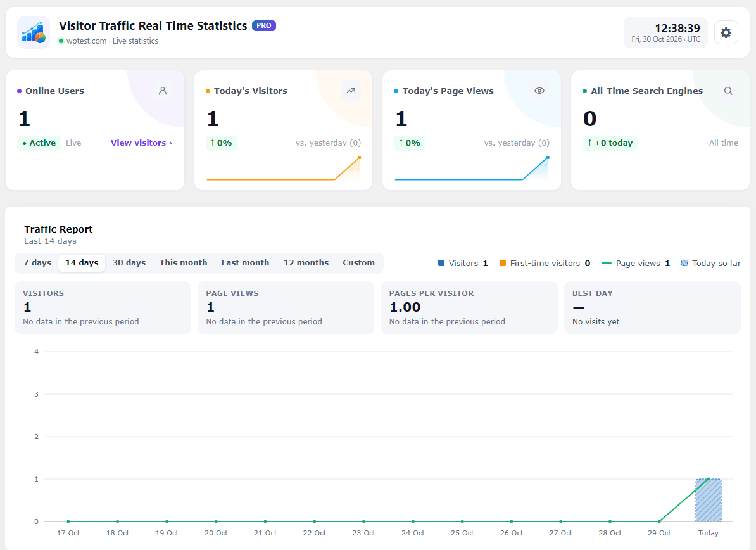The height and width of the screenshot is (550, 756).
Task: Choose the This month range
Action: [183, 262]
